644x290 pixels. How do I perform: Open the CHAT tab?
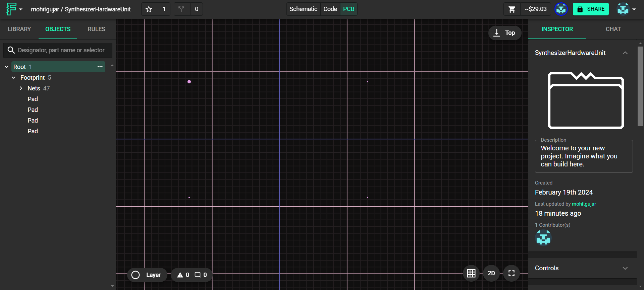613,29
